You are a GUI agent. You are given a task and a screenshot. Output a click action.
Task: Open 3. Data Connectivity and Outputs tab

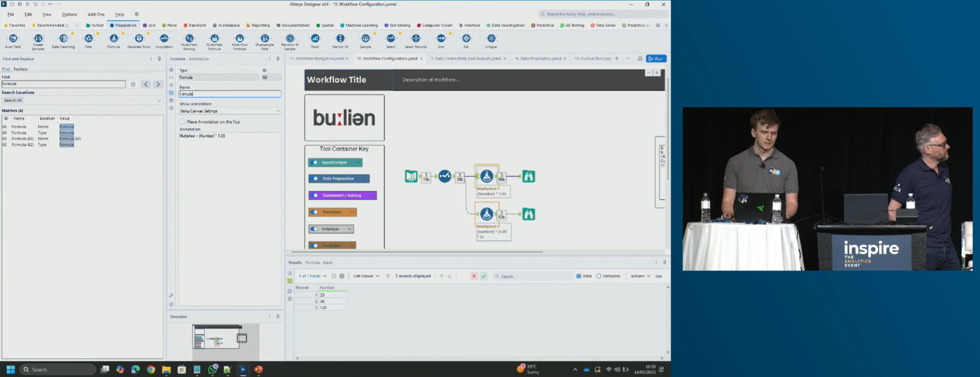pos(465,58)
